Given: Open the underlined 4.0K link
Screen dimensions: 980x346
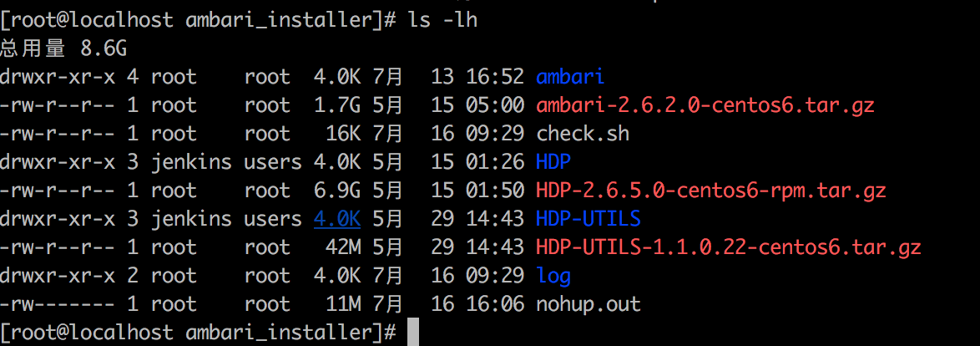Looking at the screenshot, I should tap(337, 219).
